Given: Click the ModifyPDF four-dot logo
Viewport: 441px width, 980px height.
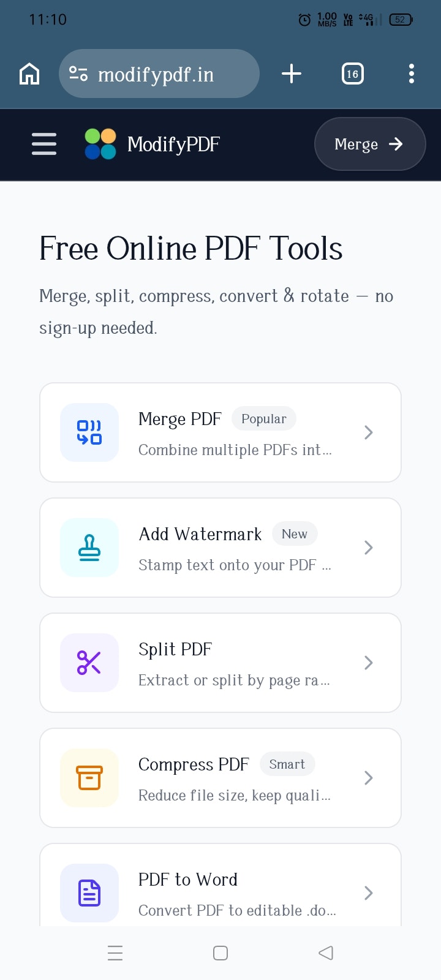Looking at the screenshot, I should pyautogui.click(x=100, y=144).
